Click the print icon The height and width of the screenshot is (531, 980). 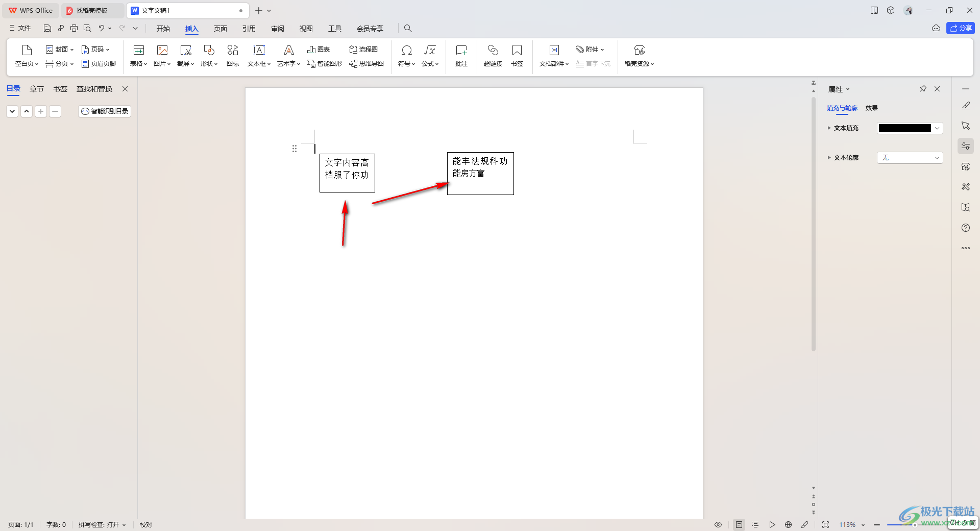(x=74, y=28)
